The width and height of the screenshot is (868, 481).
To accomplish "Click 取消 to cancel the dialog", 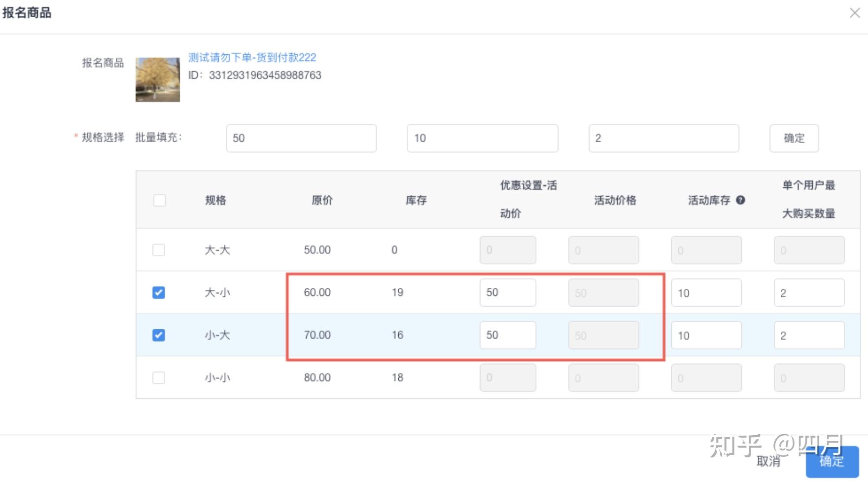I will click(x=769, y=461).
